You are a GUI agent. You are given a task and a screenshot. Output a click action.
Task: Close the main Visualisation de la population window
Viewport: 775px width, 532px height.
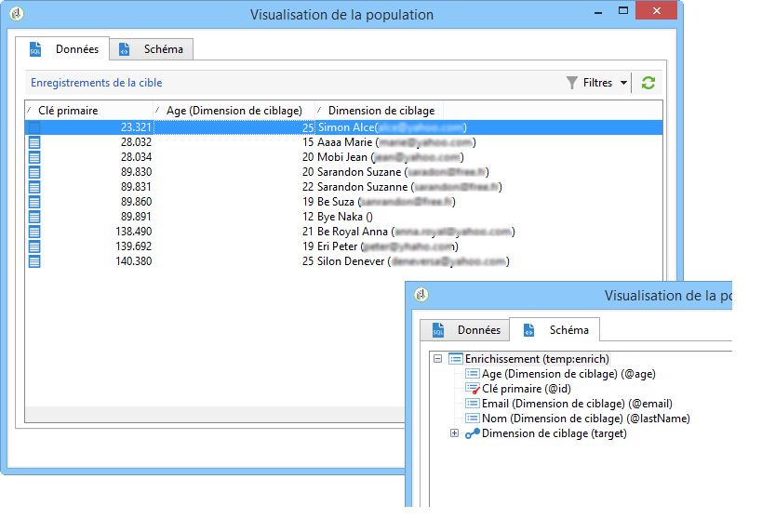(657, 10)
